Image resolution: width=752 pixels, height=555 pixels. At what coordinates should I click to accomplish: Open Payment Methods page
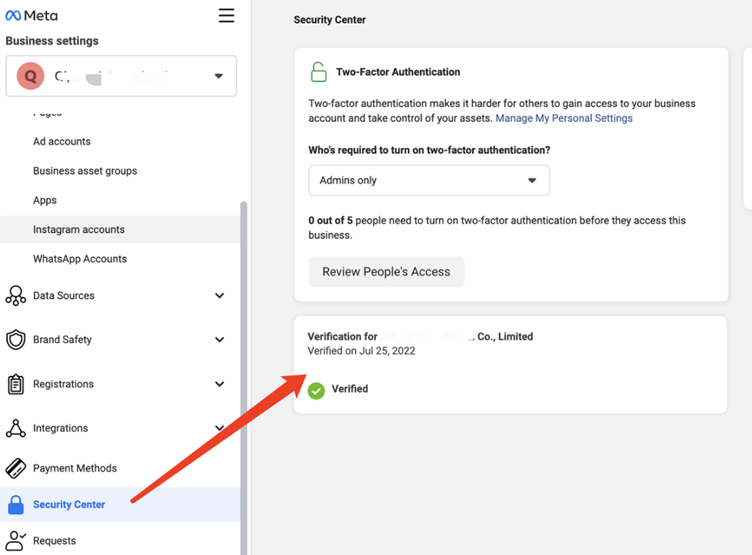[75, 468]
